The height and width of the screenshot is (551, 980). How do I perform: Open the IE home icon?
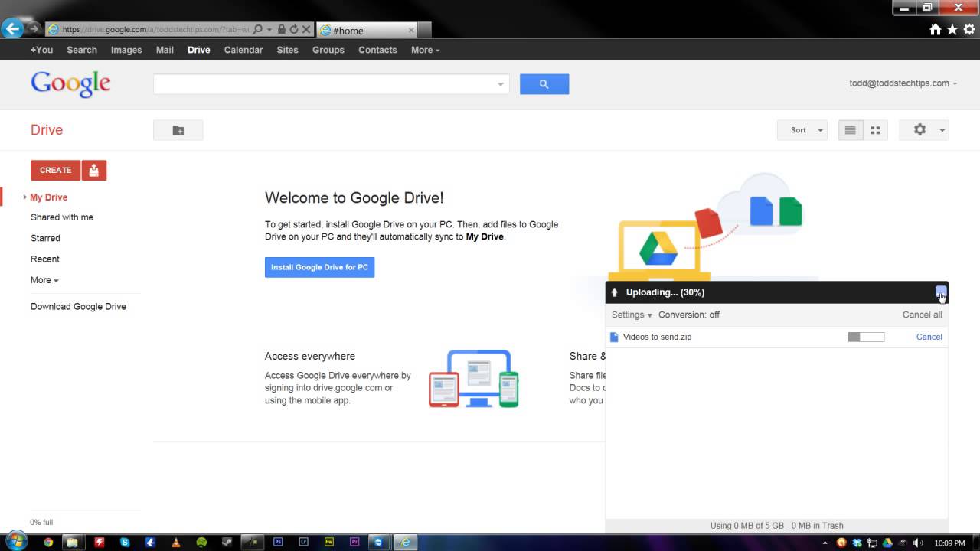coord(936,30)
